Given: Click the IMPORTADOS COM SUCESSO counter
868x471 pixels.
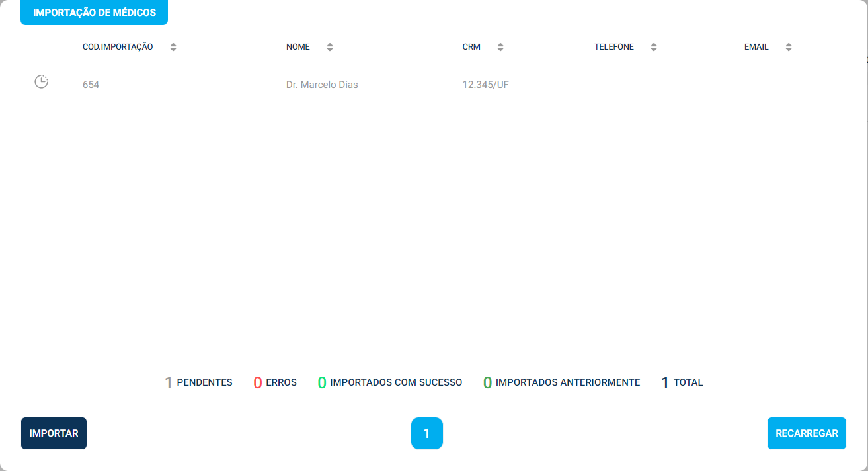Looking at the screenshot, I should (x=390, y=382).
